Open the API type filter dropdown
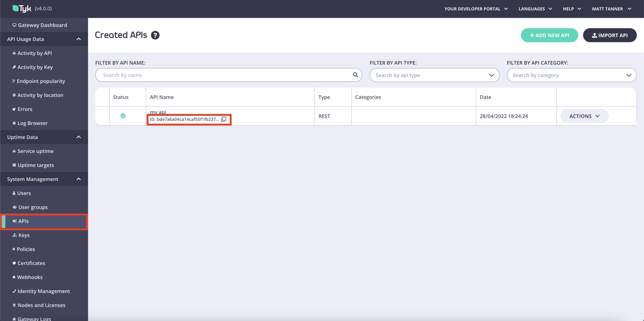Viewport: 644px width, 321px height. coord(434,75)
